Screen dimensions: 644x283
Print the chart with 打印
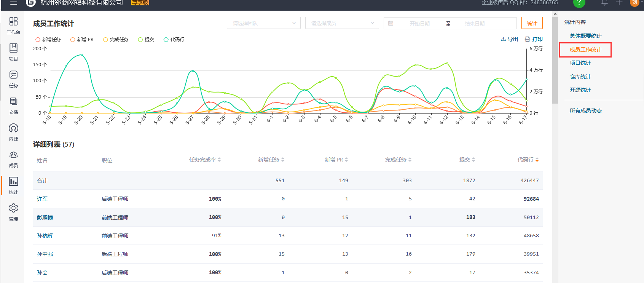coord(534,39)
